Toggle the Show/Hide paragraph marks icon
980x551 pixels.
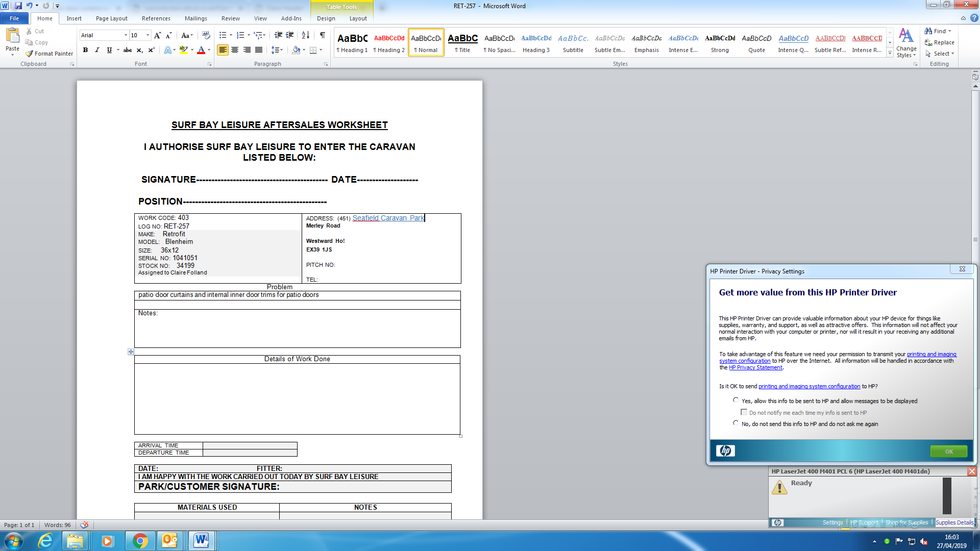pyautogui.click(x=322, y=35)
